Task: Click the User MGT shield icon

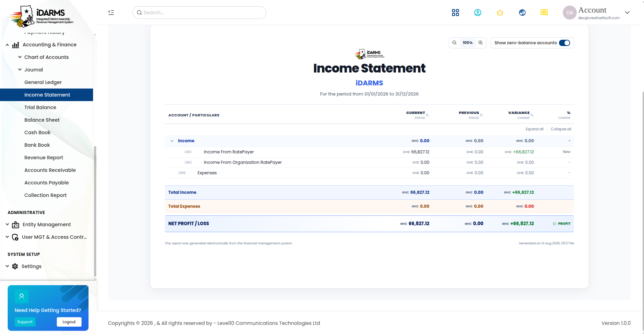Action: pos(15,237)
